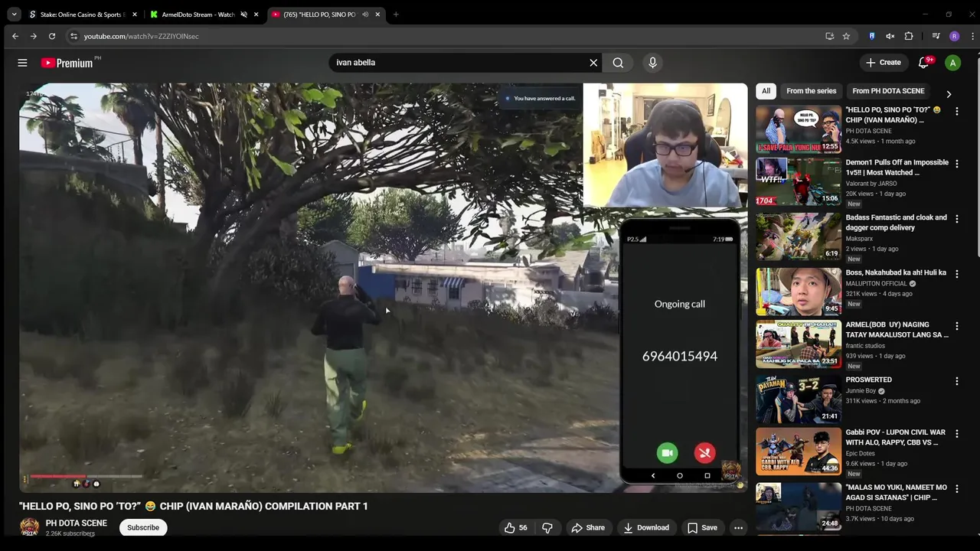Image resolution: width=980 pixels, height=551 pixels.
Task: Share this video
Action: tap(588, 527)
